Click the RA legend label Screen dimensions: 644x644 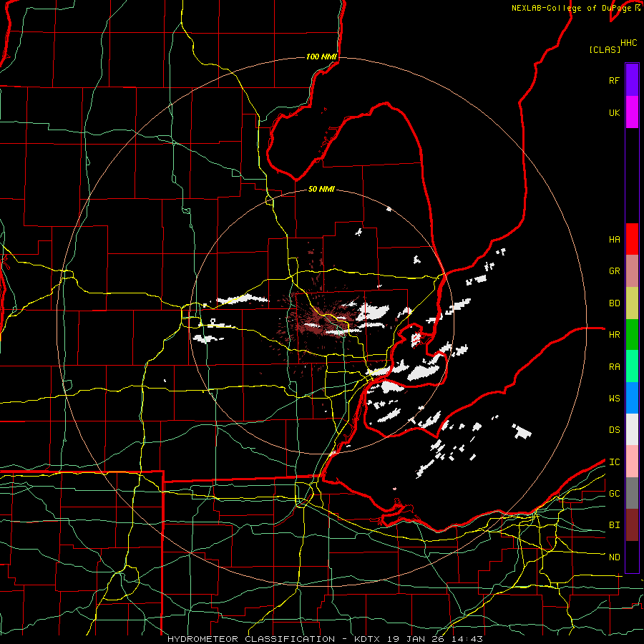[x=615, y=367]
